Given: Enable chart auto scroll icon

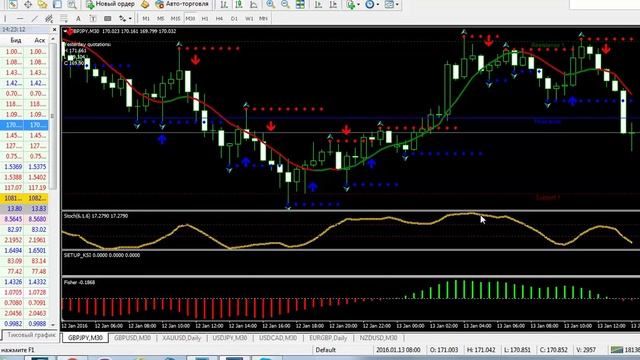Looking at the screenshot, I should pyautogui.click(x=318, y=4).
